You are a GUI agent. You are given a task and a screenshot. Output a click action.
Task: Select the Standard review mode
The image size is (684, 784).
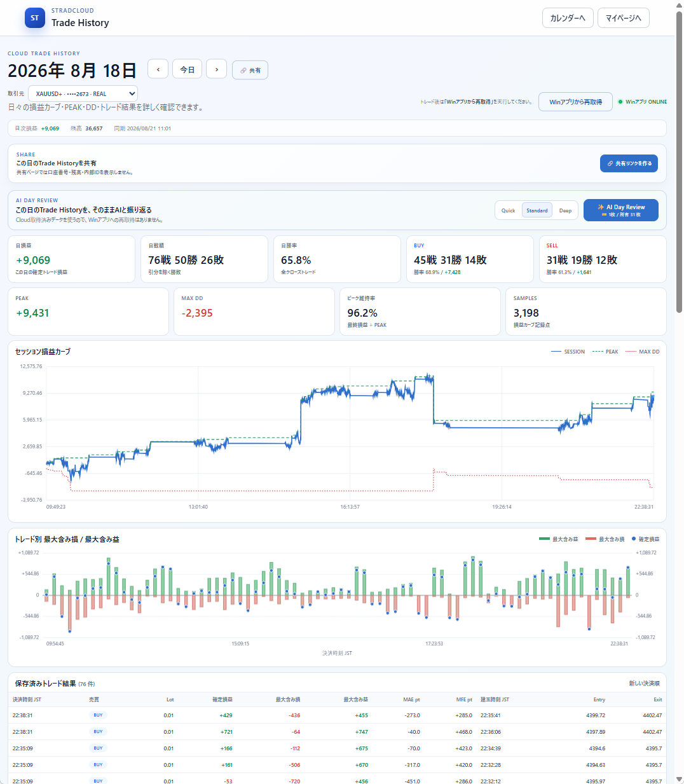coord(537,210)
